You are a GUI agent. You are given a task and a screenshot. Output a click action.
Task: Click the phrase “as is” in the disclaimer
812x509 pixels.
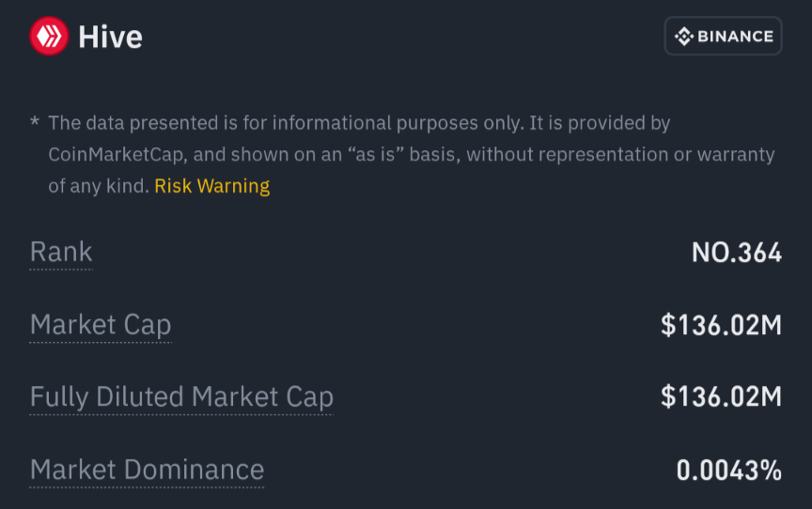[375, 155]
